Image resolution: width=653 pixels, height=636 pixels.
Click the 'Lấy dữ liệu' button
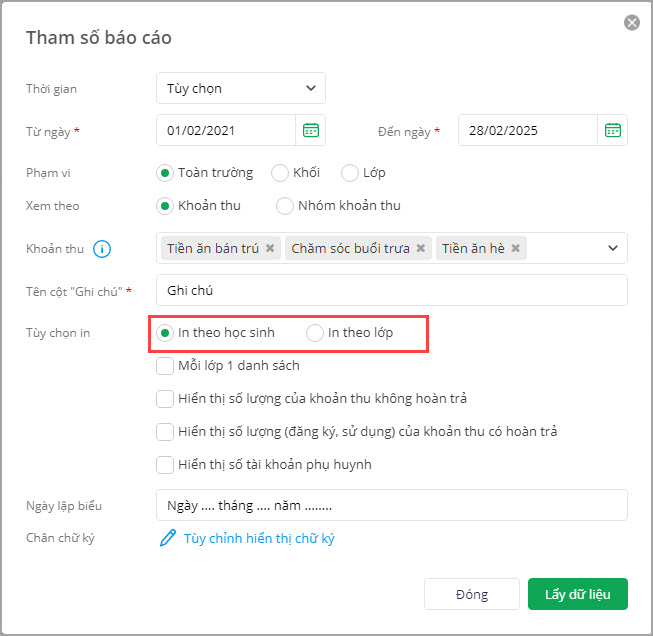(577, 594)
